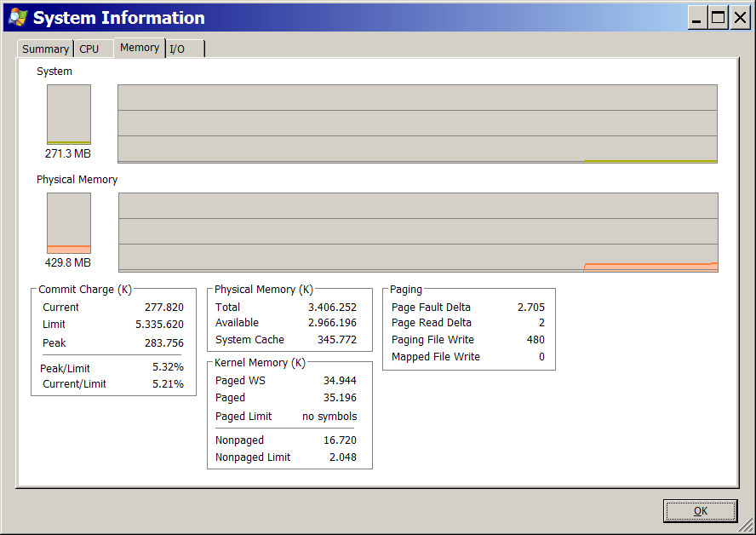Viewport: 756px width, 535px height.
Task: Click Physical Memory Total value 3.406.252
Action: (x=333, y=308)
